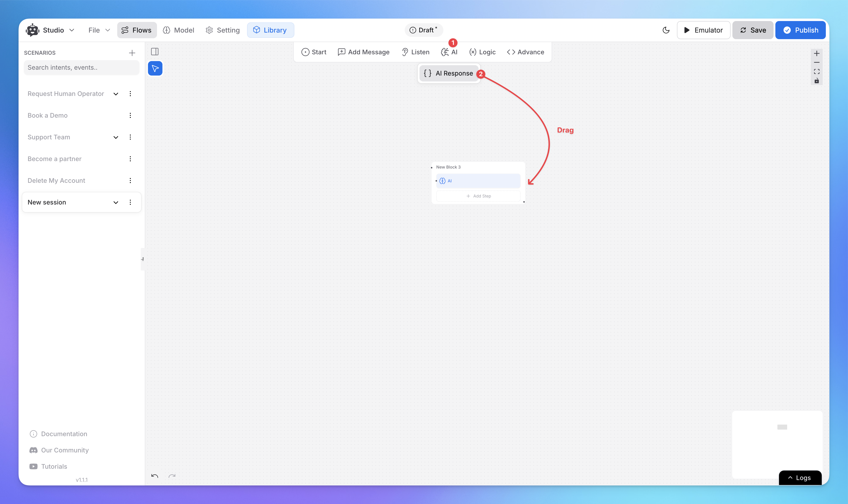Click the Add Message tool
The width and height of the screenshot is (848, 504).
pos(364,52)
